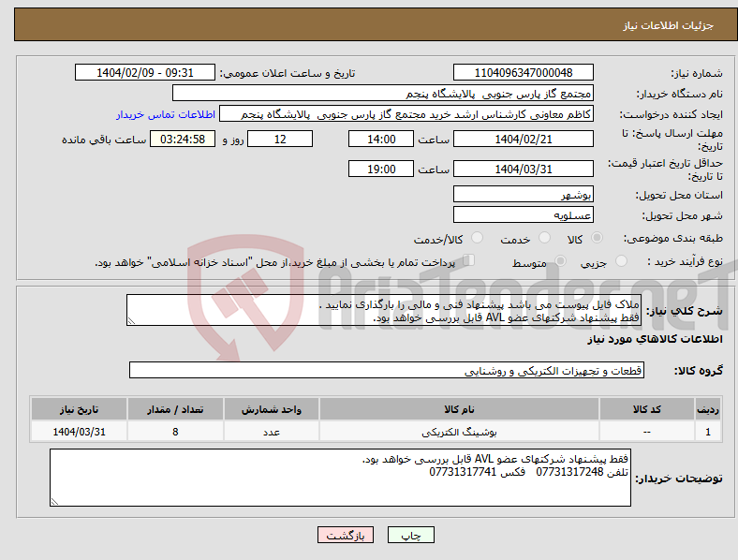
Task: Toggle the اسناد خزانه اسلامی payment checkbox
Action: tap(468, 260)
